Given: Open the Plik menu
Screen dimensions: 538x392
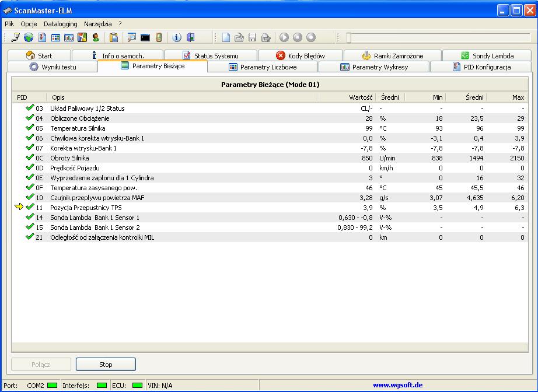Looking at the screenshot, I should (x=9, y=24).
